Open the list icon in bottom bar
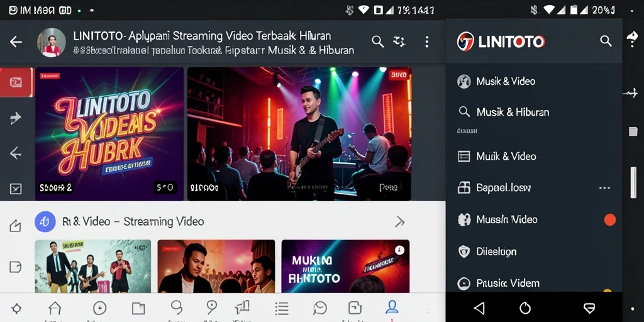This screenshot has height=322, width=644. tap(281, 308)
